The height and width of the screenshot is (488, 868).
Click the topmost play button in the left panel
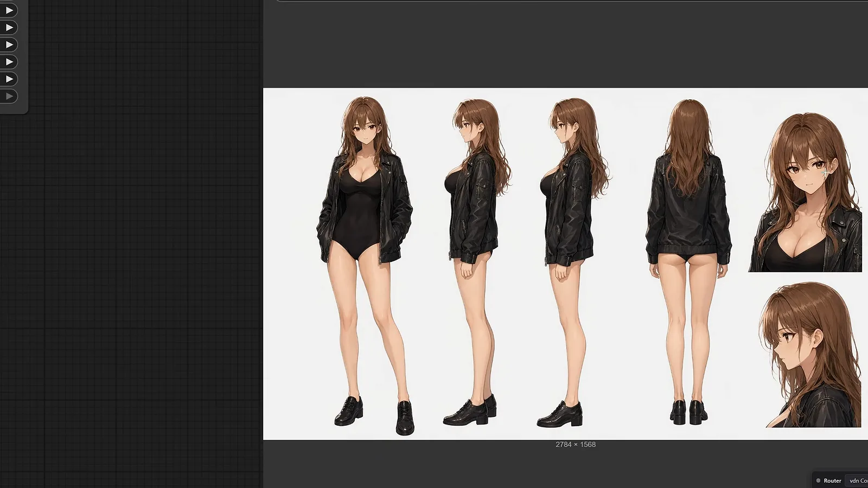[9, 10]
